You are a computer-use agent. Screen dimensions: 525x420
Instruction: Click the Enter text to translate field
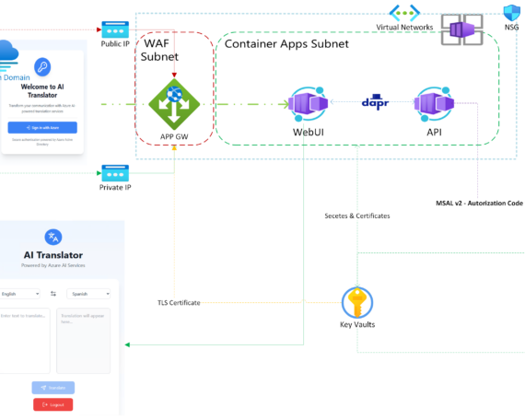click(x=25, y=341)
